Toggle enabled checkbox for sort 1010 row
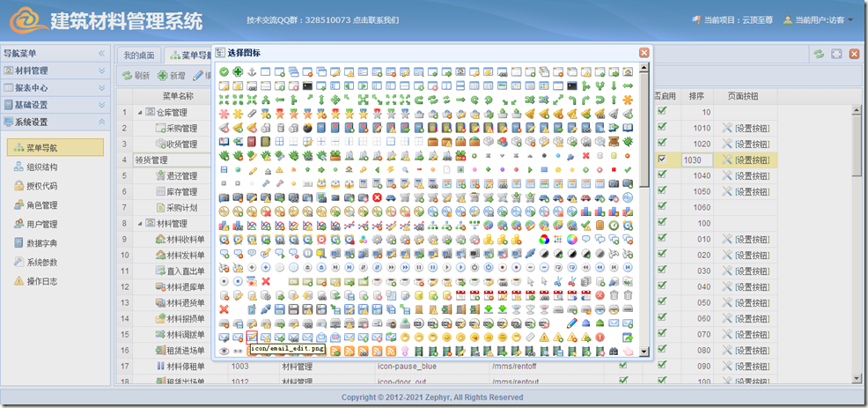 [x=661, y=128]
